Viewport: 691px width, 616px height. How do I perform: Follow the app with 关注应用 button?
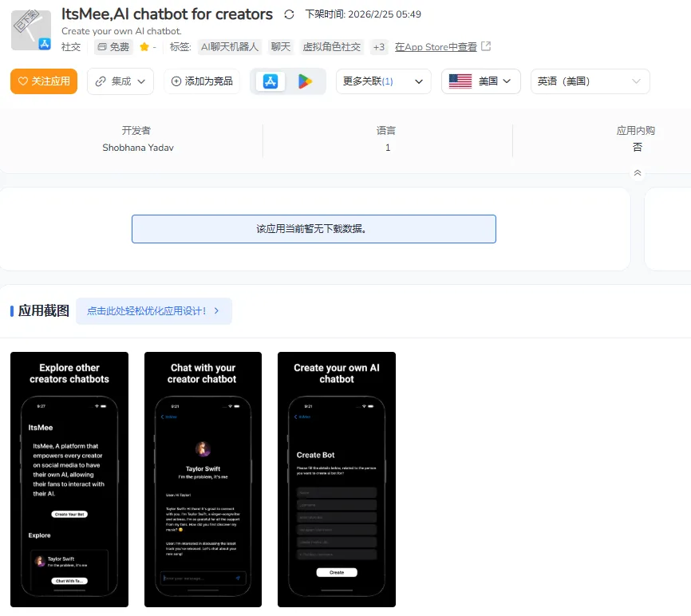(x=44, y=81)
